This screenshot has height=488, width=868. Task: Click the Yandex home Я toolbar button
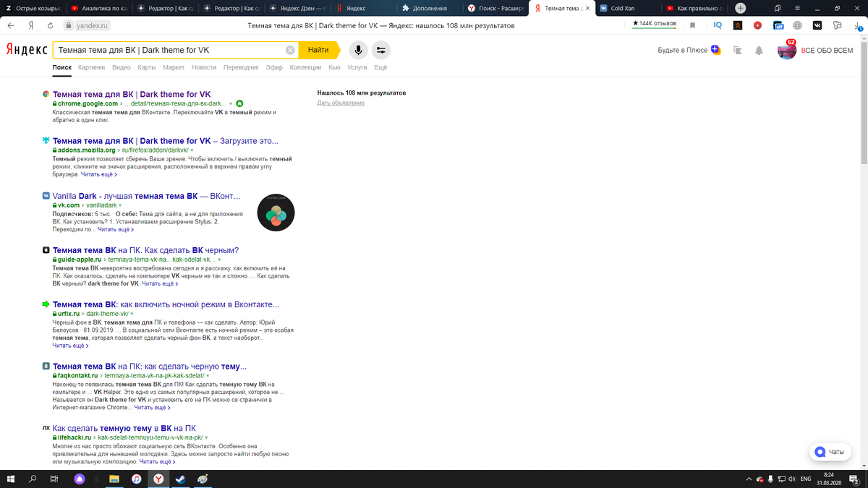tap(31, 25)
